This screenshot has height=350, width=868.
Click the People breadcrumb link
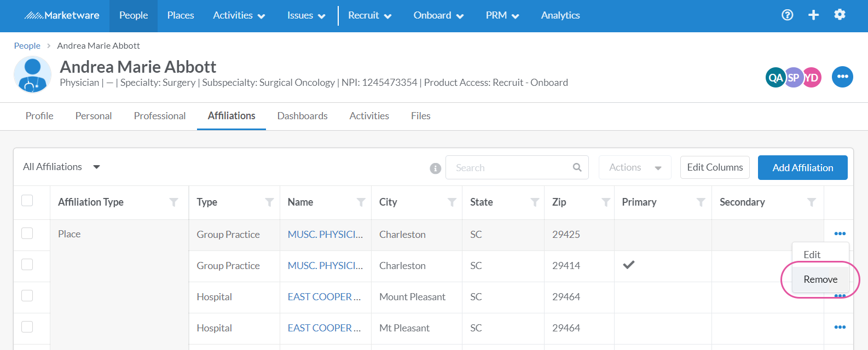coord(27,46)
